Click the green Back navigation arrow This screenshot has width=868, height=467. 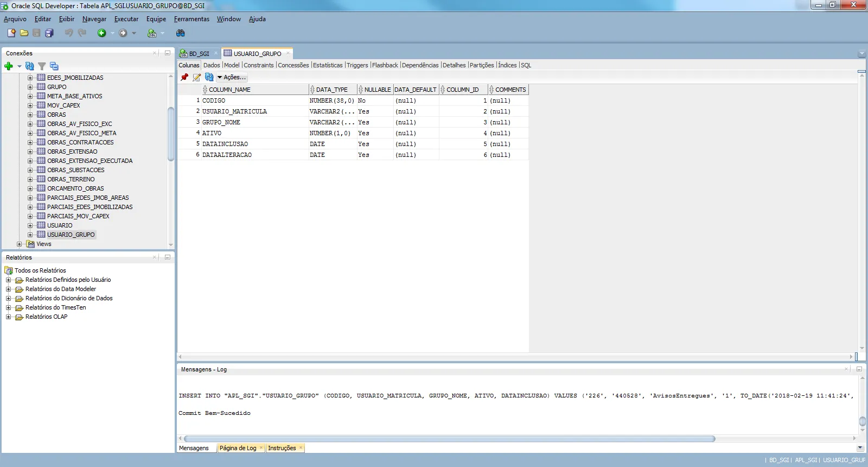(101, 33)
